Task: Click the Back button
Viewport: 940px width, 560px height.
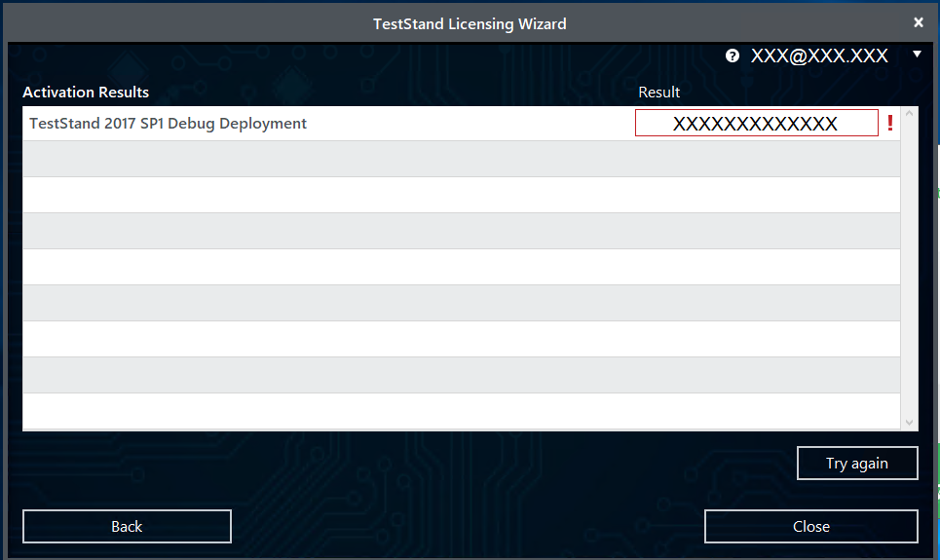Action: tap(127, 527)
